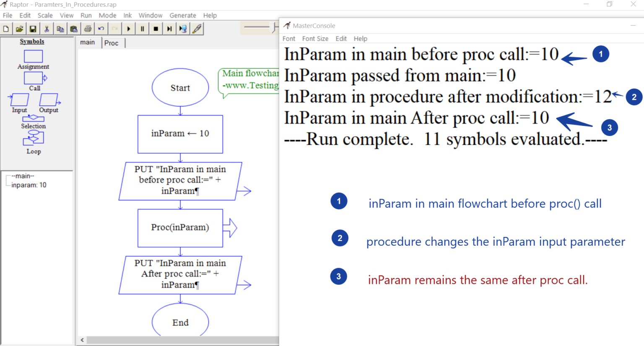Select the Loop symbol

pos(33,138)
